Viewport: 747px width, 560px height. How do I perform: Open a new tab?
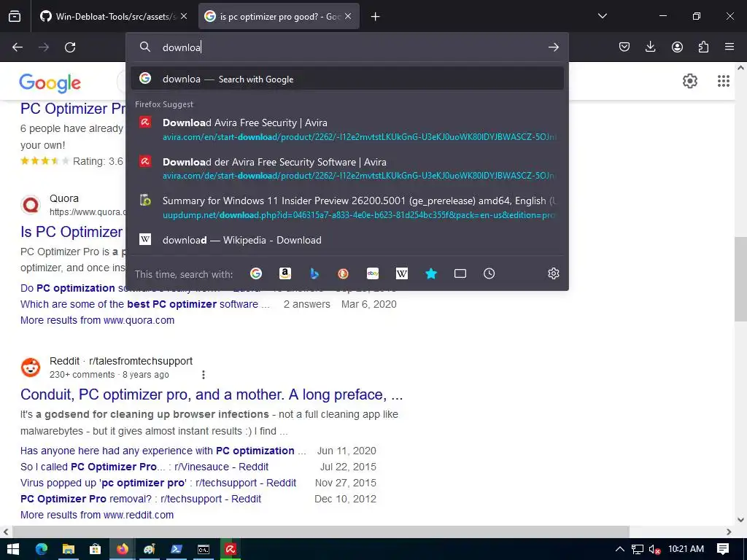click(x=376, y=17)
